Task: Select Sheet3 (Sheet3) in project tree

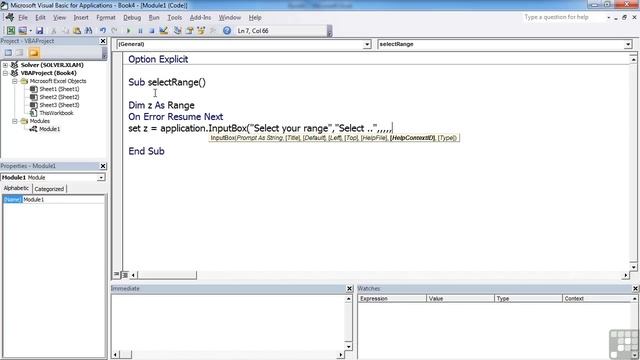Action: coord(59,105)
